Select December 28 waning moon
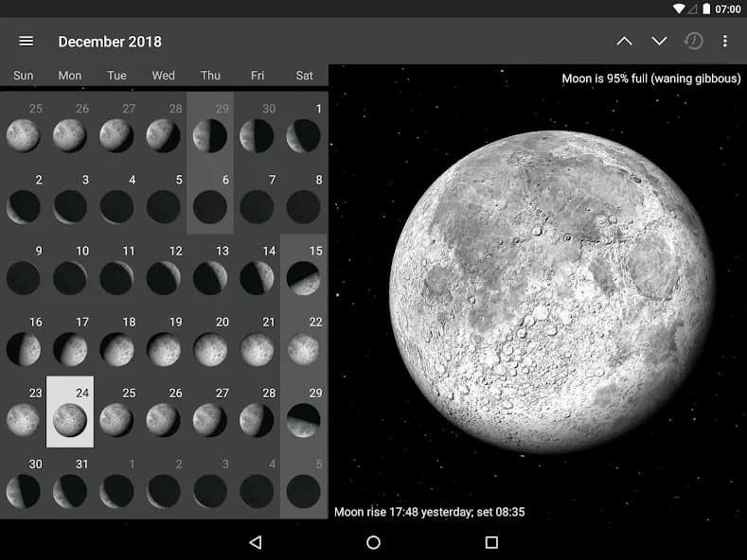 [257, 411]
